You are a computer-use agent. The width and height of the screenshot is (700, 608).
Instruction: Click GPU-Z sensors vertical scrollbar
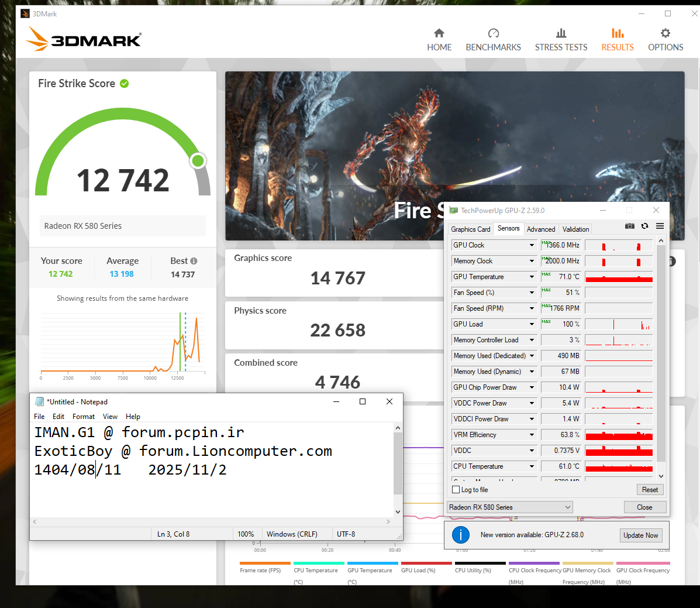(661, 351)
